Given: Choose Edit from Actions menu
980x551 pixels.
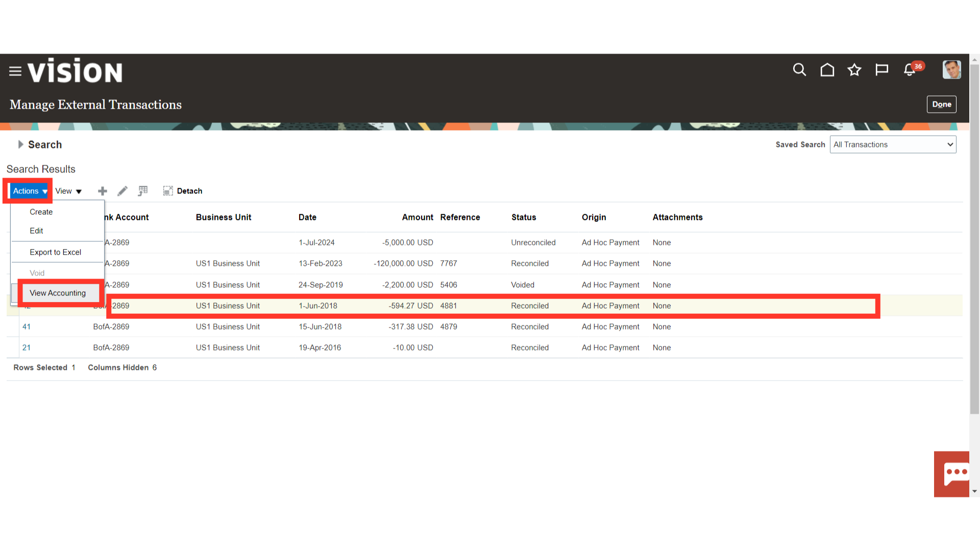Looking at the screenshot, I should (36, 231).
